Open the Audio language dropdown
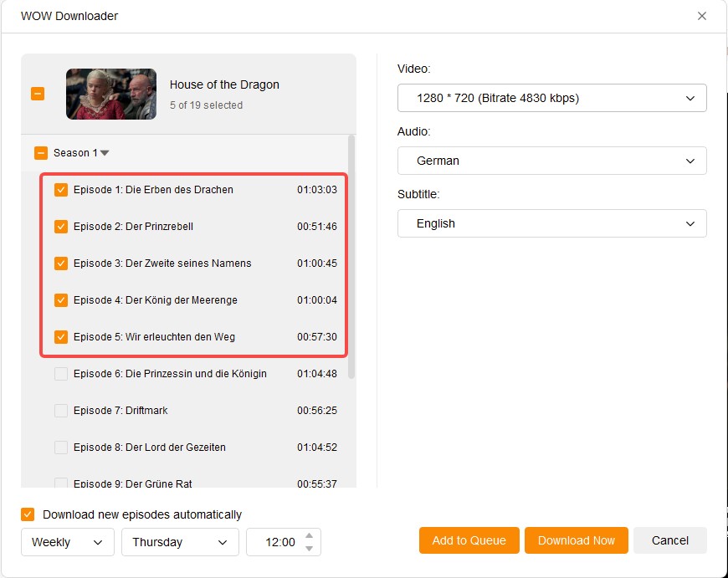This screenshot has width=728, height=578. [552, 161]
